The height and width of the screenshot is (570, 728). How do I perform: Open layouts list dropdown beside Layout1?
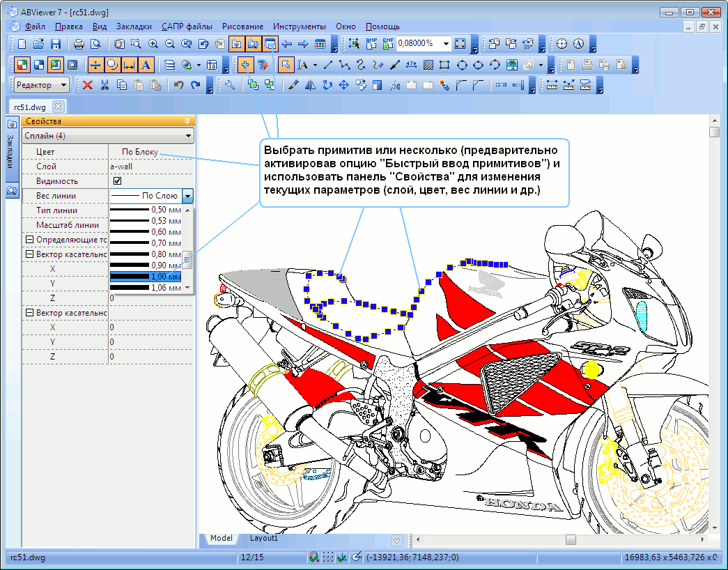[396, 540]
